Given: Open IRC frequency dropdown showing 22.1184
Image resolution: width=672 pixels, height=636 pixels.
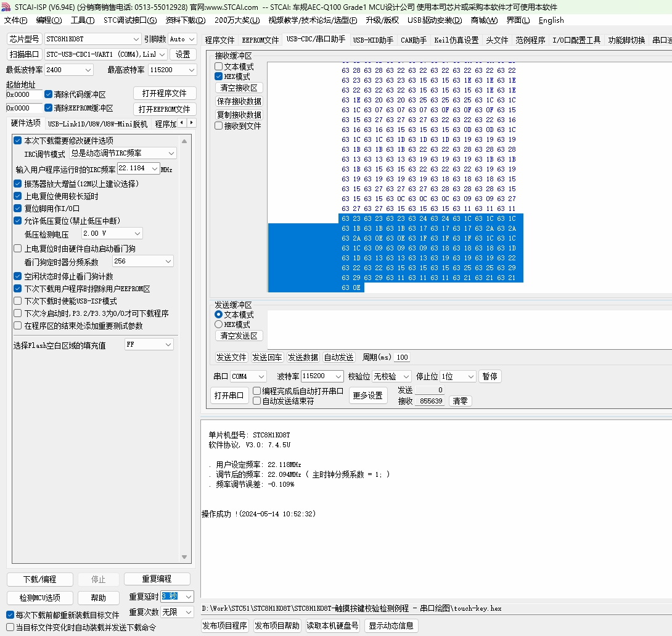Looking at the screenshot, I should pyautogui.click(x=138, y=168).
